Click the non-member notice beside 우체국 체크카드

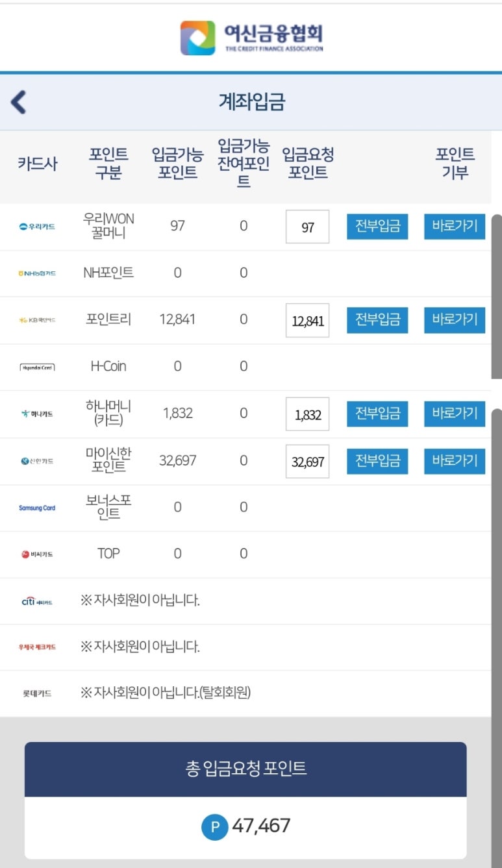(140, 647)
